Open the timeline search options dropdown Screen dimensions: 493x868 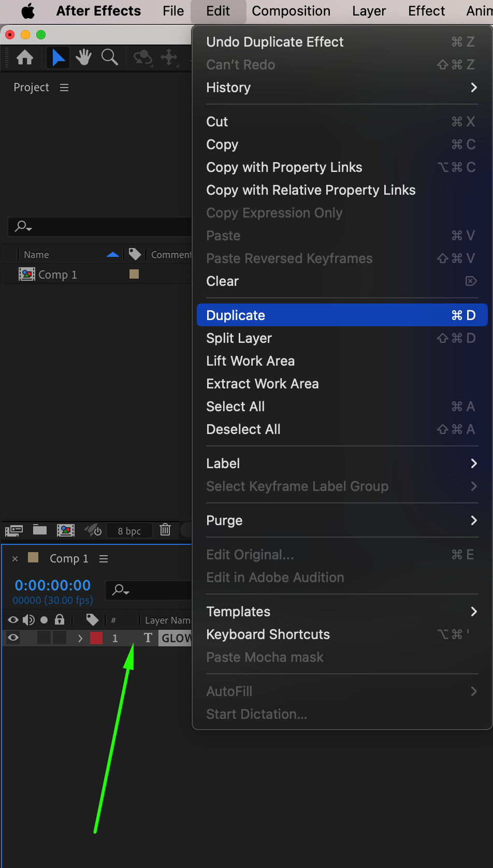coord(121,590)
